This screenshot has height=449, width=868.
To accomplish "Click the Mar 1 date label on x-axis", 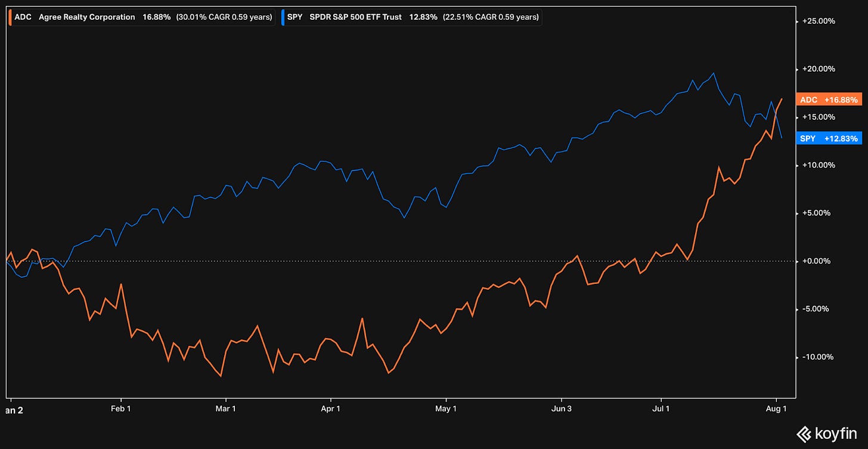I will click(226, 408).
